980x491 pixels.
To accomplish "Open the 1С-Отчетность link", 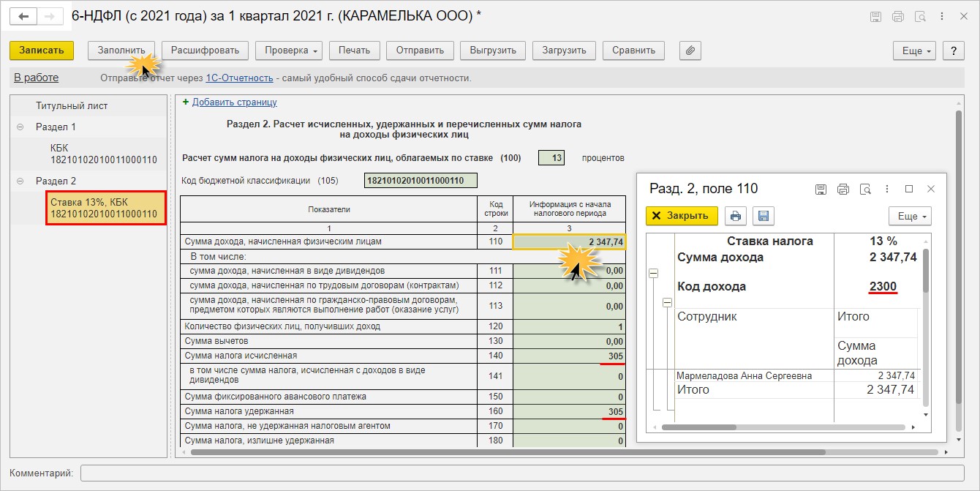I will [x=239, y=78].
